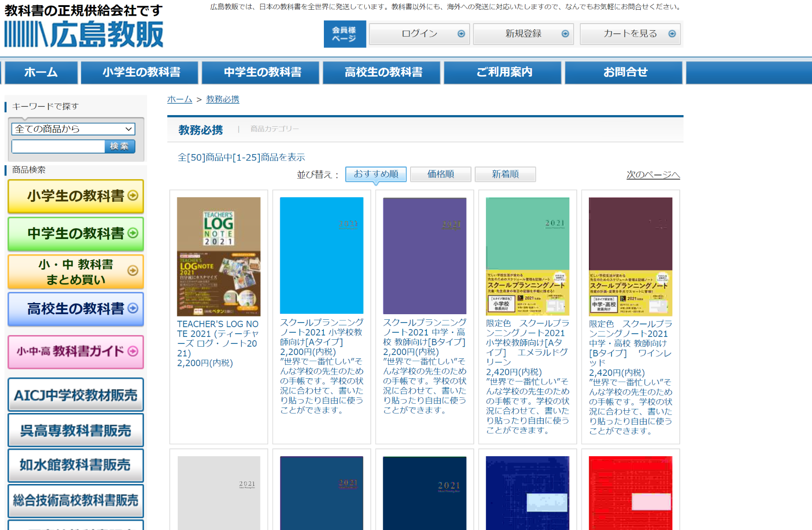Open the 小学生の教科書 sidebar banner

tap(76, 196)
